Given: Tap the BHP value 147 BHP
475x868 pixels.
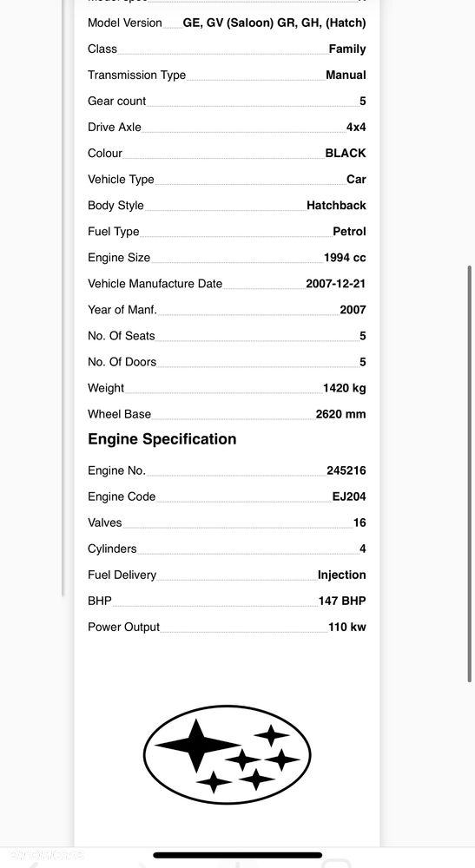Looking at the screenshot, I should 342,601.
